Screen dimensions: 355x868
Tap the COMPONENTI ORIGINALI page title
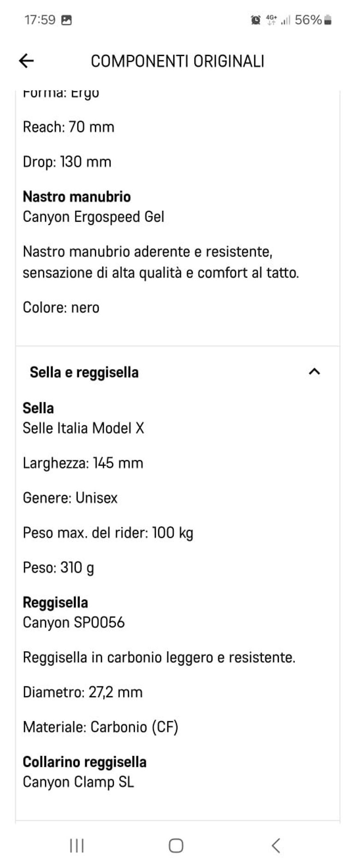(x=177, y=61)
